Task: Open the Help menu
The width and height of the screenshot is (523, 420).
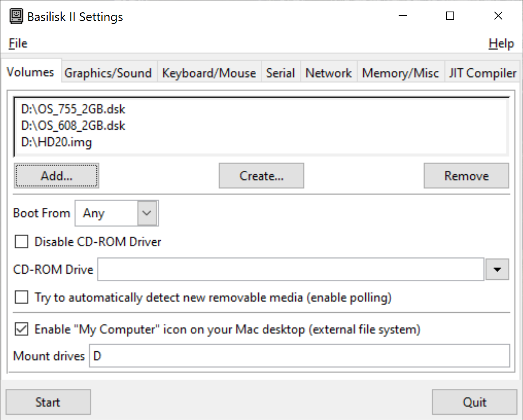Action: click(501, 43)
